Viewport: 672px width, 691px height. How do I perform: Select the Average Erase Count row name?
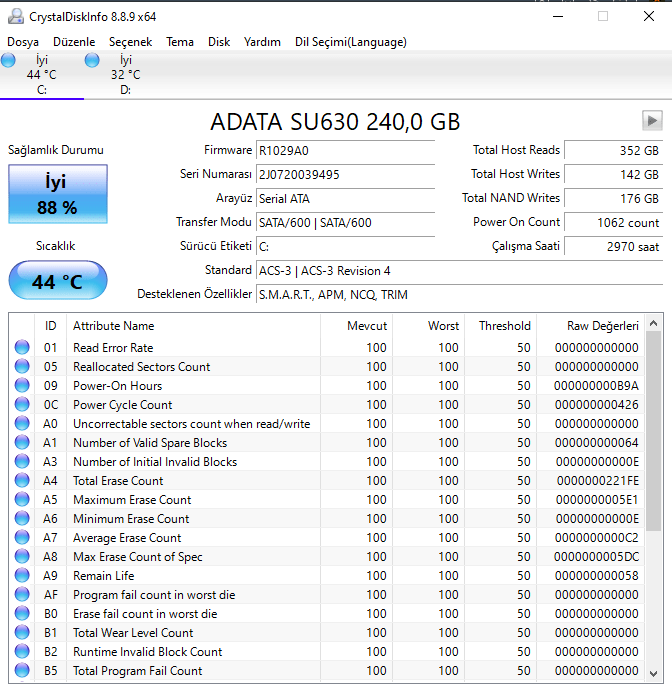[x=127, y=538]
